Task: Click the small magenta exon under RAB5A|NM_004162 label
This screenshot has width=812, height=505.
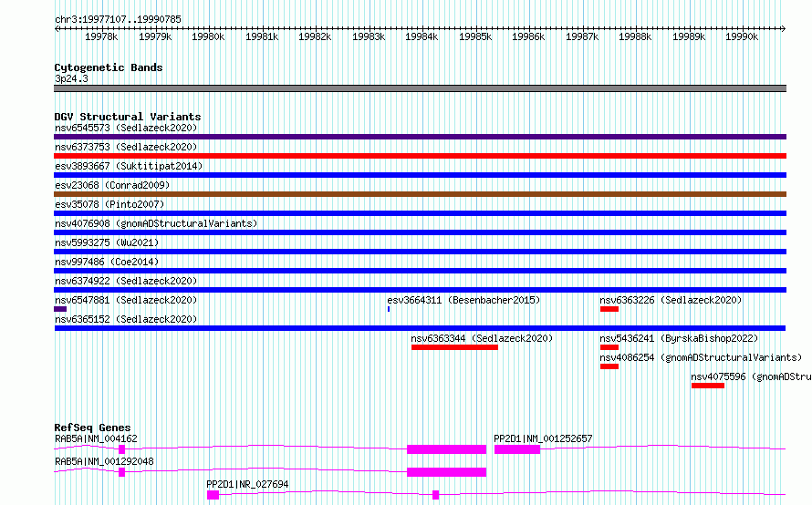Action: (121, 449)
